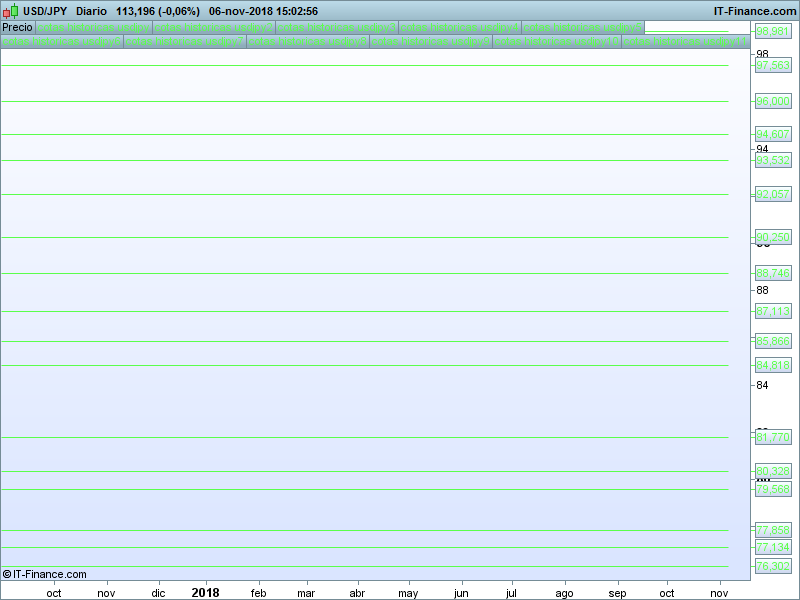Select the 94,607 green level tag
This screenshot has width=800, height=600.
(x=773, y=134)
